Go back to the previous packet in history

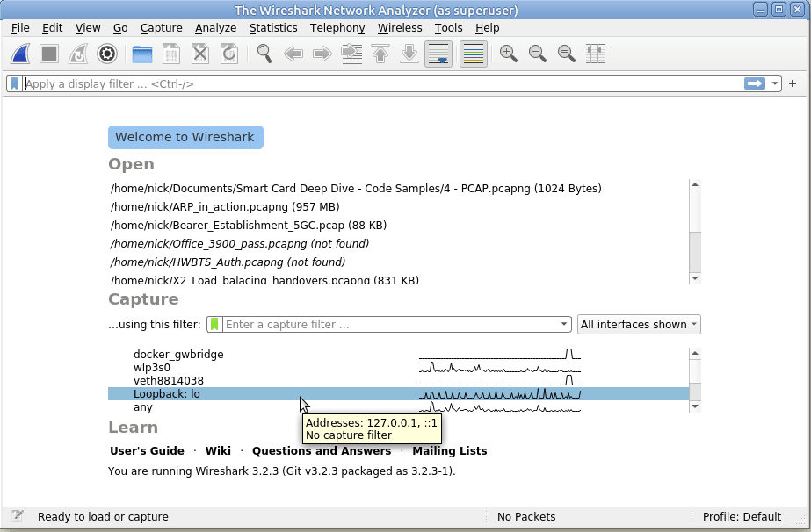click(293, 54)
